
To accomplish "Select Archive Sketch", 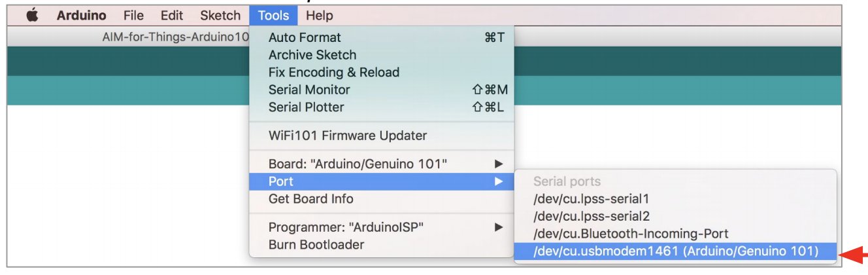I will pyautogui.click(x=382, y=55).
